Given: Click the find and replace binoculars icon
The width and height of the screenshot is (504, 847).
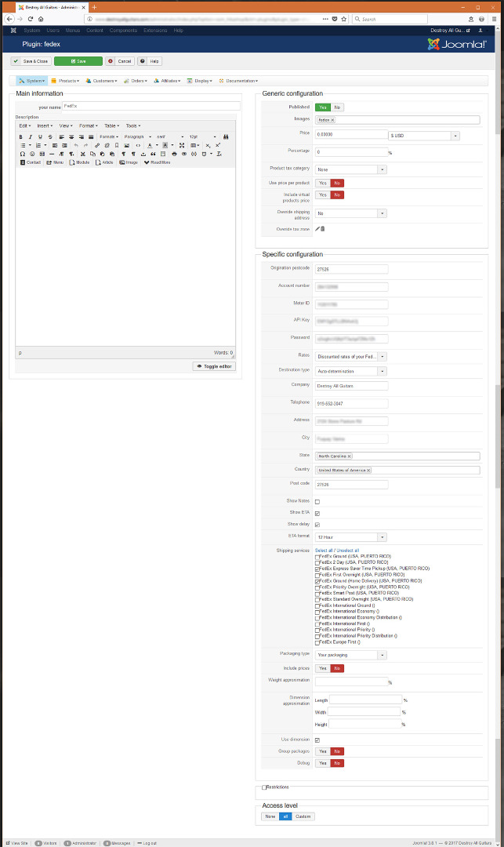Looking at the screenshot, I should pyautogui.click(x=226, y=137).
